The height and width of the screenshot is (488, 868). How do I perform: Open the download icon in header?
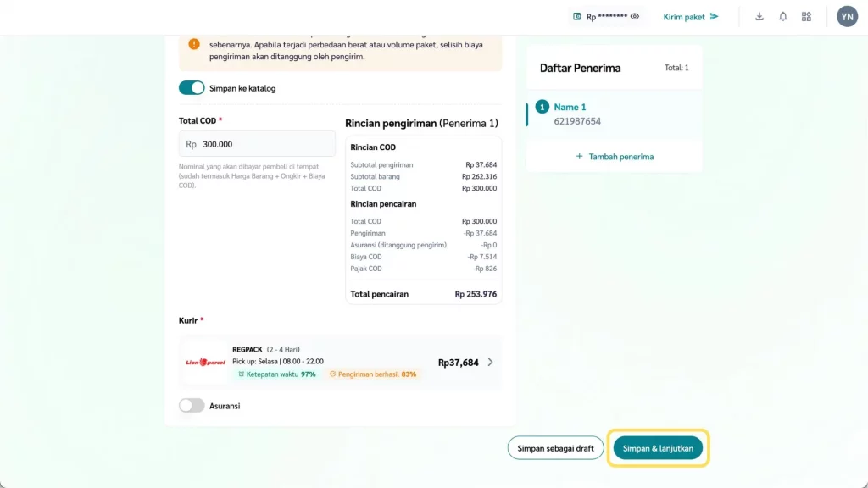759,17
